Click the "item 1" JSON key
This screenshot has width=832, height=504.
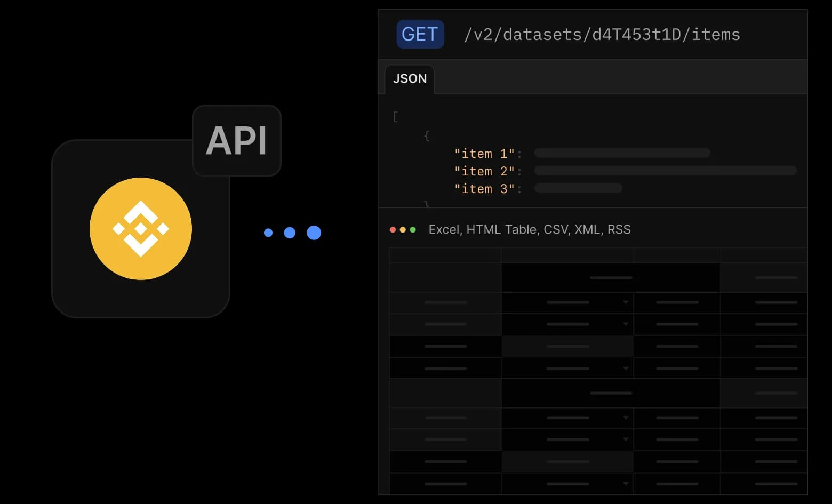tap(484, 154)
